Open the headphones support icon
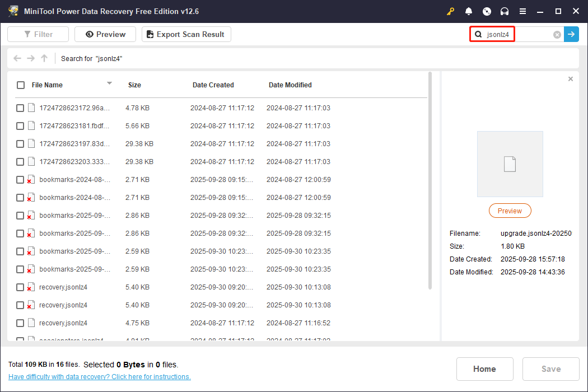The image size is (588, 392). pyautogui.click(x=505, y=11)
